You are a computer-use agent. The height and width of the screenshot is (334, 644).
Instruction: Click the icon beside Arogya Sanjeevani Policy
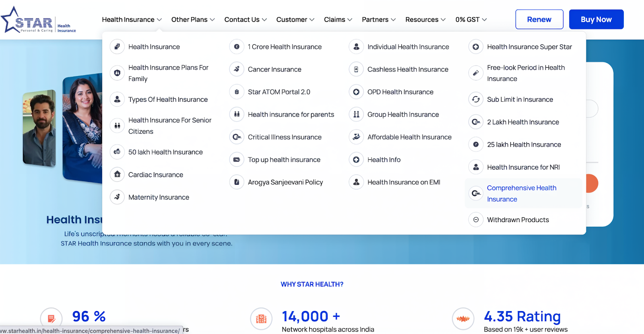pos(237,182)
